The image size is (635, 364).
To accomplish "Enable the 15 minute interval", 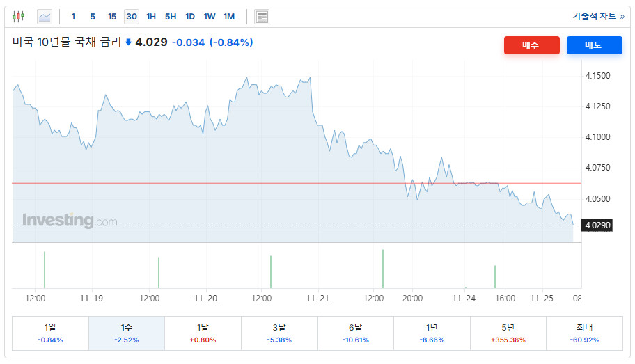I will (112, 17).
